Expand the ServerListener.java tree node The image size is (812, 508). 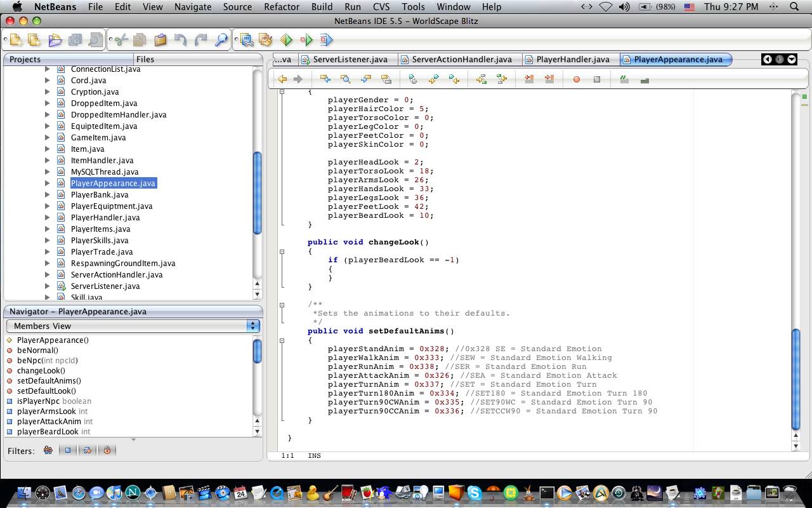click(x=47, y=286)
